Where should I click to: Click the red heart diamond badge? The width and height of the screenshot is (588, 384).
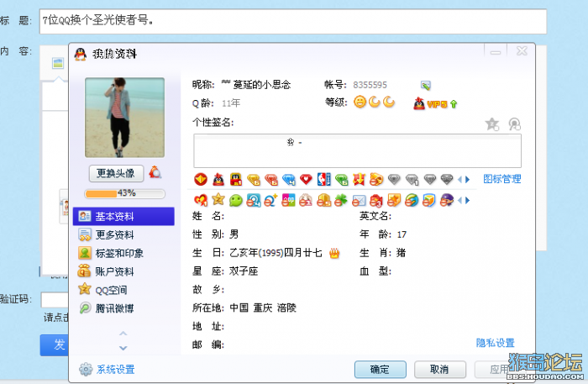coord(306,179)
